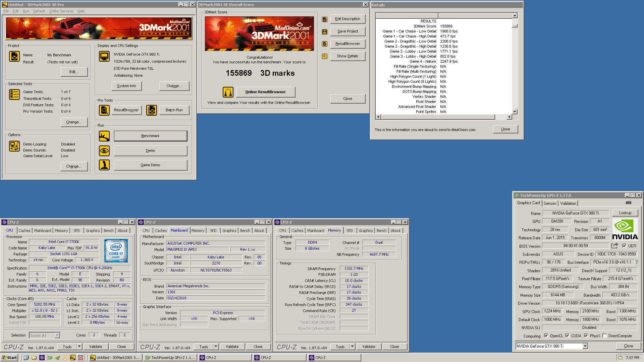This screenshot has width=644, height=362.
Task: Switch to the Sensors tab in GPU-Z
Action: [550, 203]
